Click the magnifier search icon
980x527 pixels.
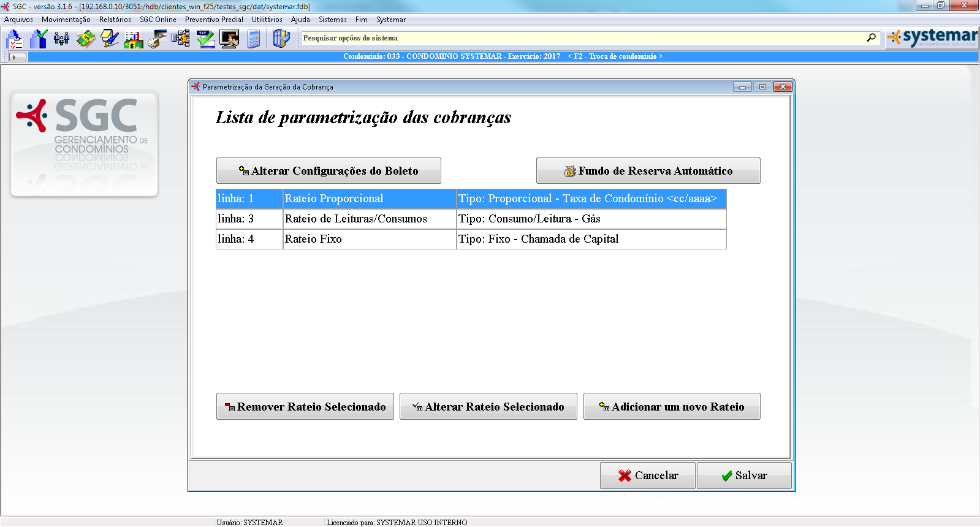(871, 38)
